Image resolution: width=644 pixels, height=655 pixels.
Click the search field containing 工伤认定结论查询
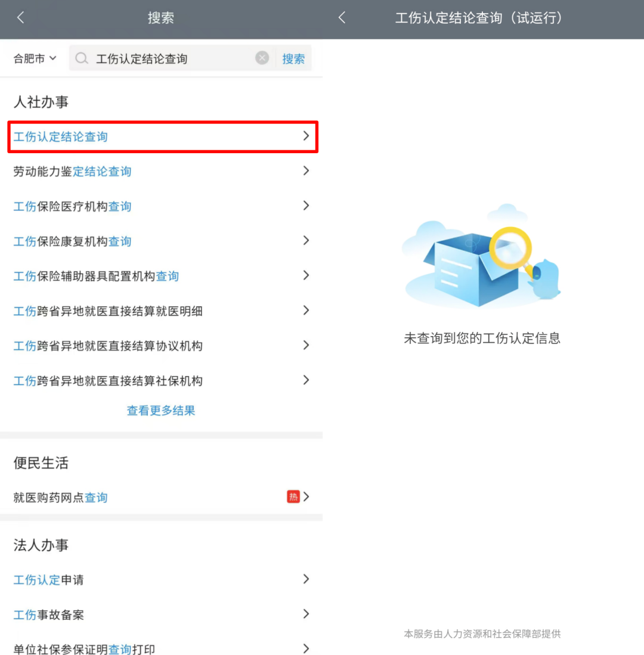(172, 58)
